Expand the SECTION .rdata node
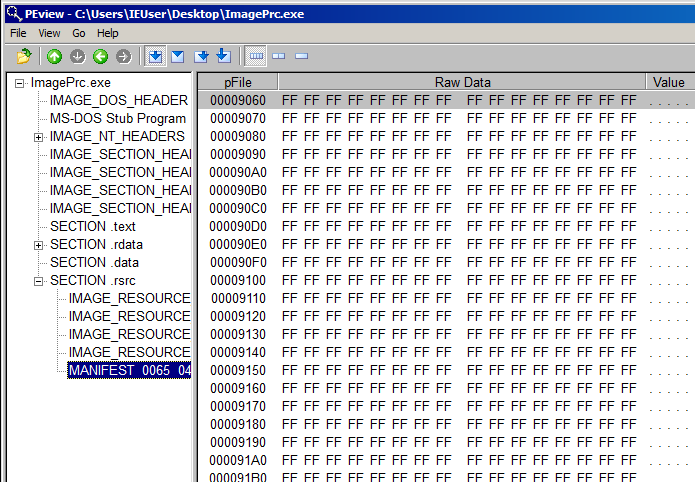The height and width of the screenshot is (482, 695). [x=39, y=245]
